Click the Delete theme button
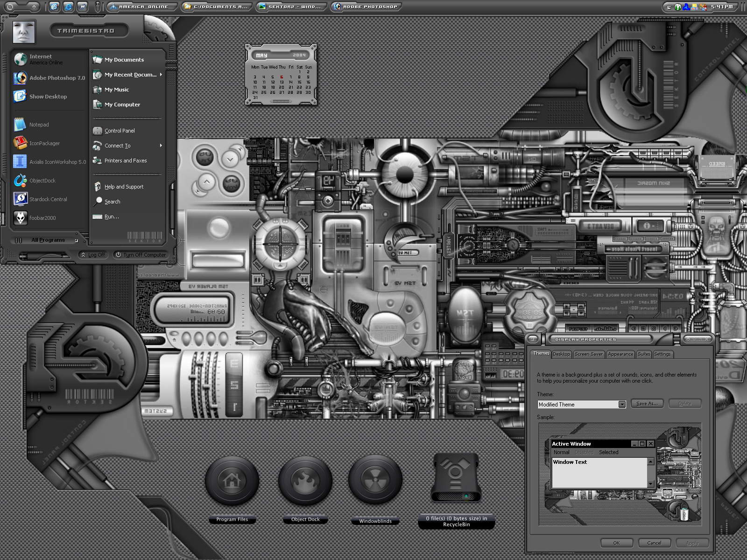 (685, 404)
